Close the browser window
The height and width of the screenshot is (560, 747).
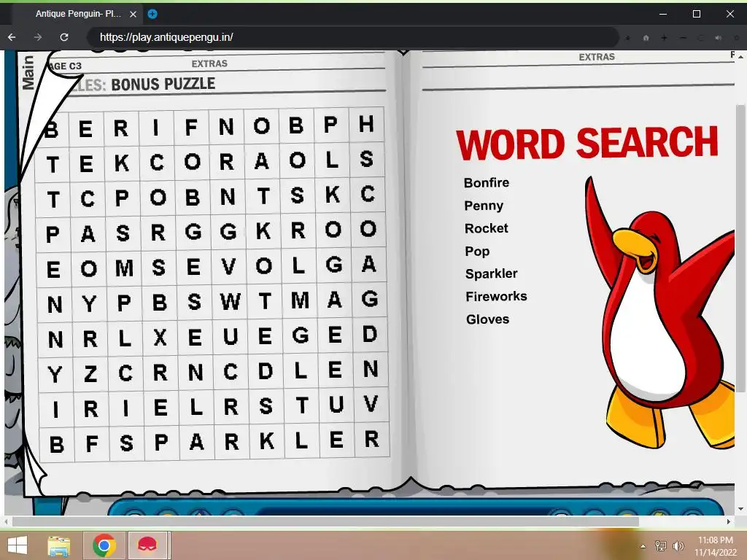coord(729,14)
